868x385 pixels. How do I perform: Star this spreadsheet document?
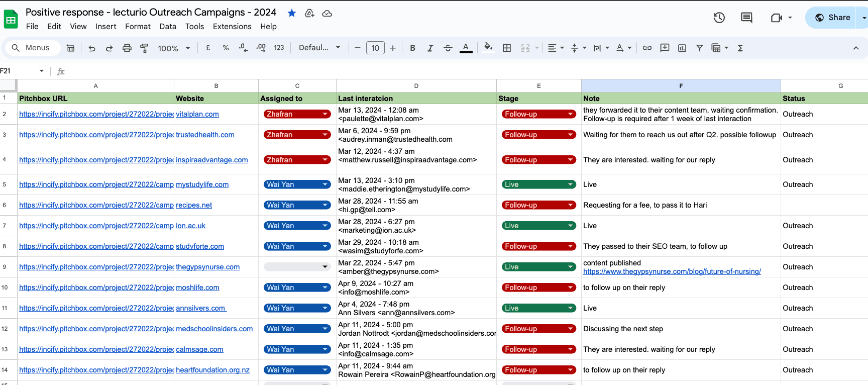[291, 13]
